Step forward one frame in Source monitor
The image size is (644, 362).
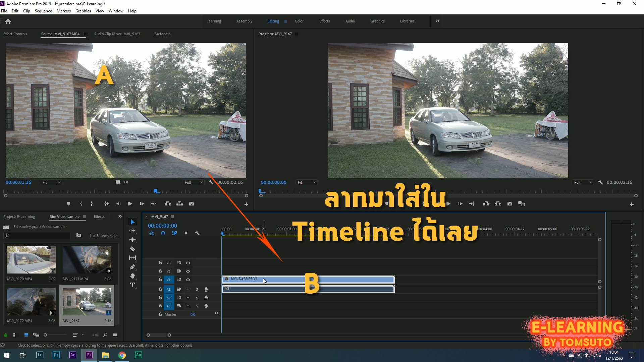pos(142,203)
